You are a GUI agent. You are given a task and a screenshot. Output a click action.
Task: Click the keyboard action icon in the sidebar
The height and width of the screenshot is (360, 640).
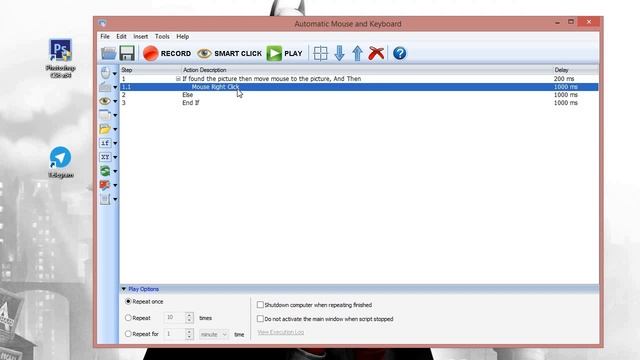[105, 87]
